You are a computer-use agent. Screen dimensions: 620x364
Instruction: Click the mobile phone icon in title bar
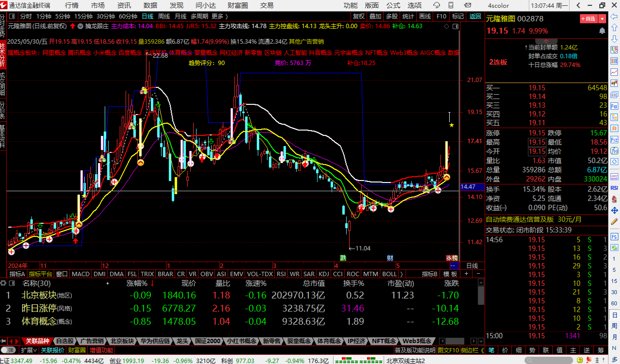(x=451, y=5)
